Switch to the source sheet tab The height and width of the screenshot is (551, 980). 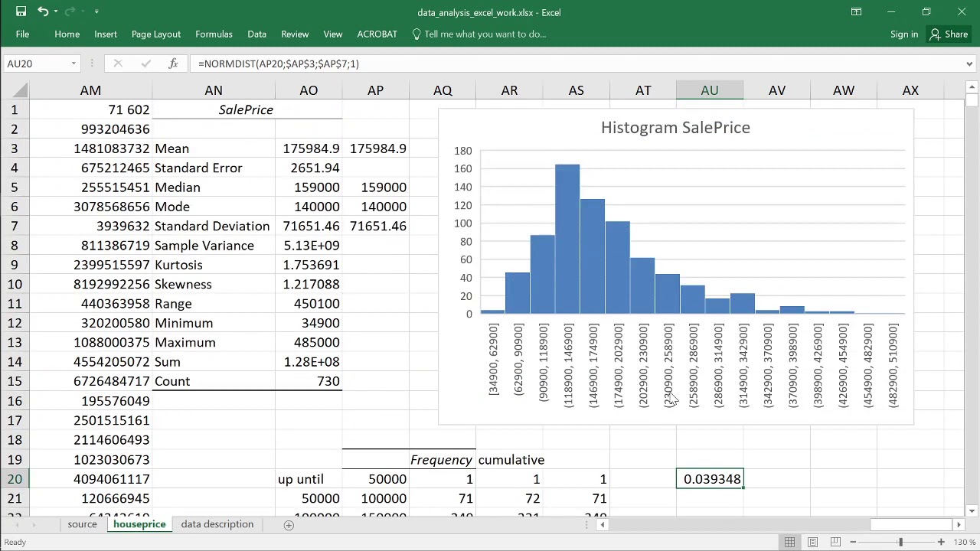[x=82, y=524]
